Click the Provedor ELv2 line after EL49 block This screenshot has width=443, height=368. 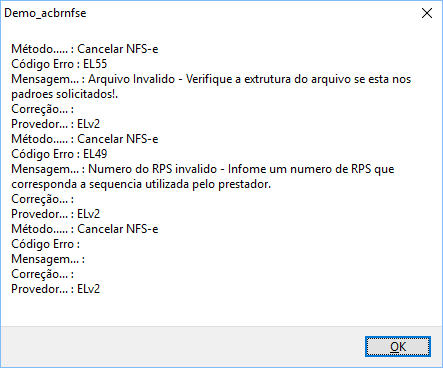tap(55, 214)
